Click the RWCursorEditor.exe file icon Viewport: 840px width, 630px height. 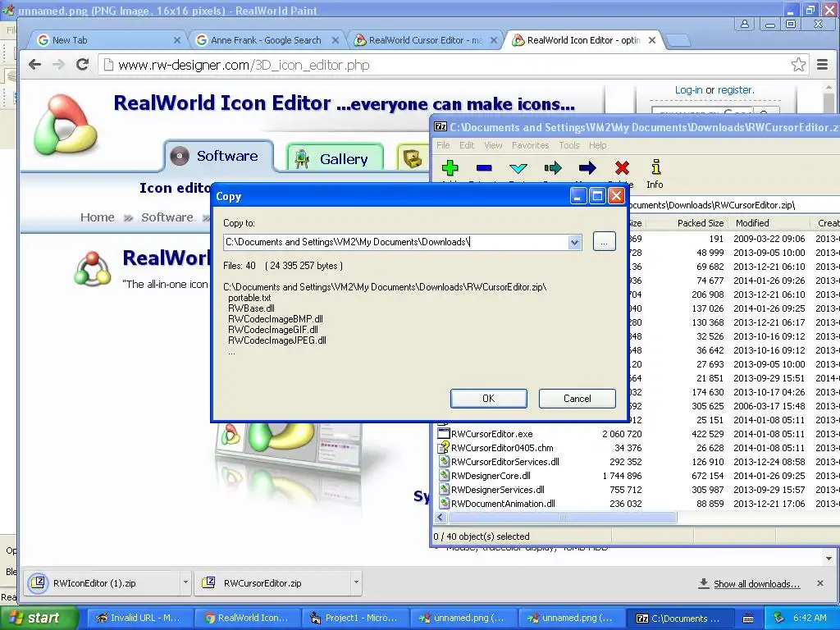click(444, 434)
